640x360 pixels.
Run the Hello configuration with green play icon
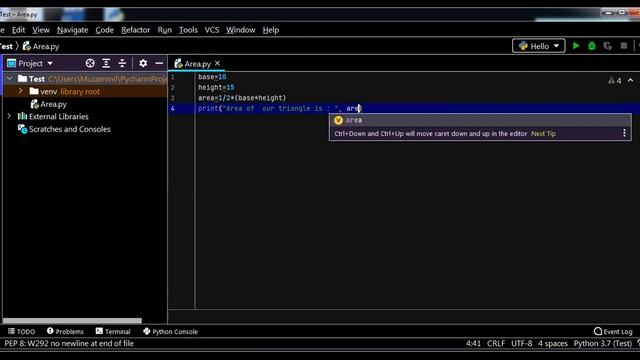(576, 46)
